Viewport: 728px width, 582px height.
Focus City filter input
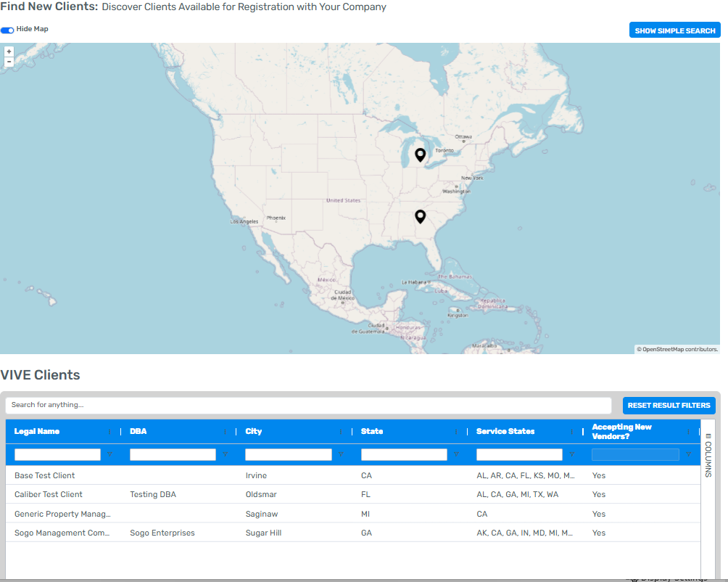289,454
